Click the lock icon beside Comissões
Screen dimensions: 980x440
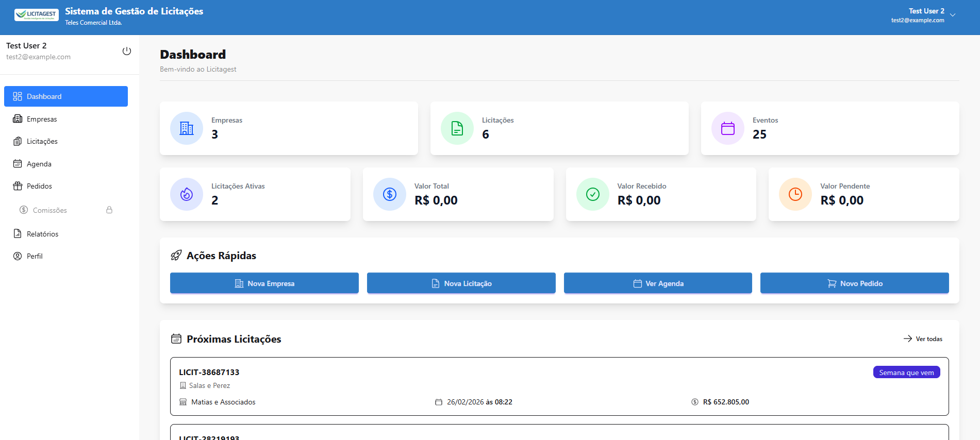tap(109, 210)
